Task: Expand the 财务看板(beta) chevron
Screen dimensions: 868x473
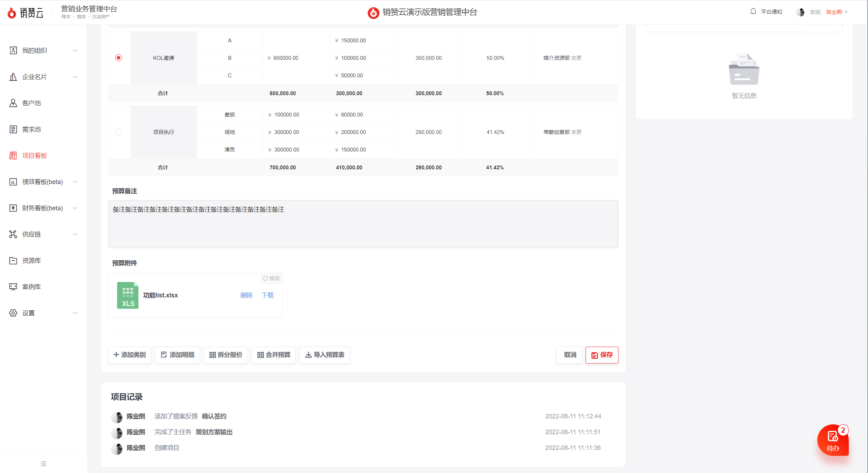Action: pos(75,208)
